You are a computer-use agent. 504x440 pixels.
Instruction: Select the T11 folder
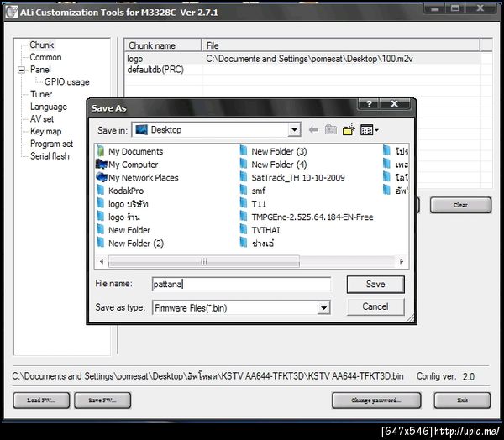pyautogui.click(x=253, y=204)
